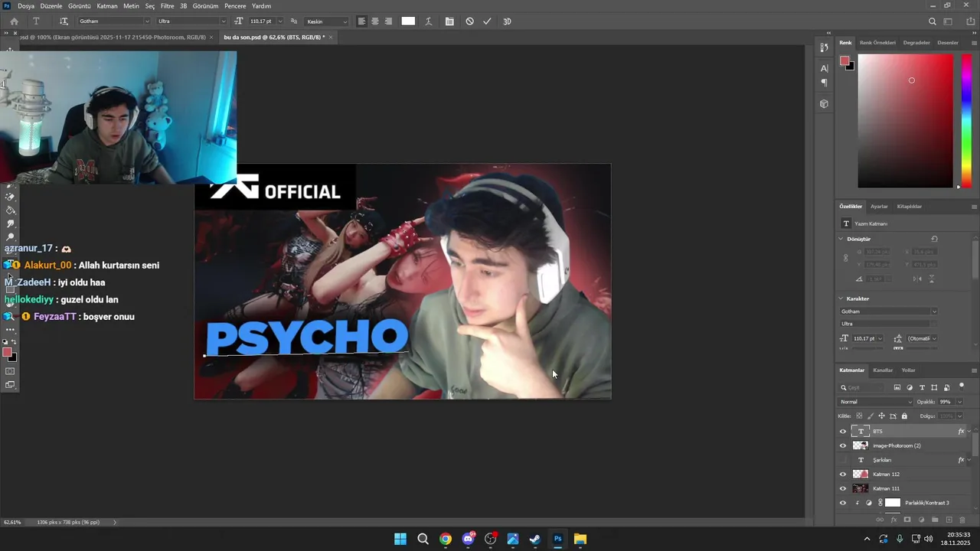Add layer mask icon
The image size is (980, 551).
click(x=907, y=520)
